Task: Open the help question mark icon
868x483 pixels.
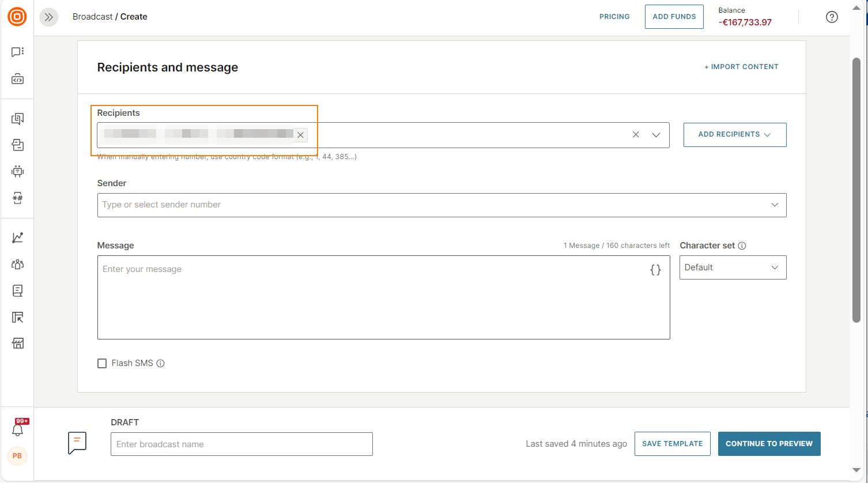Action: coord(832,17)
